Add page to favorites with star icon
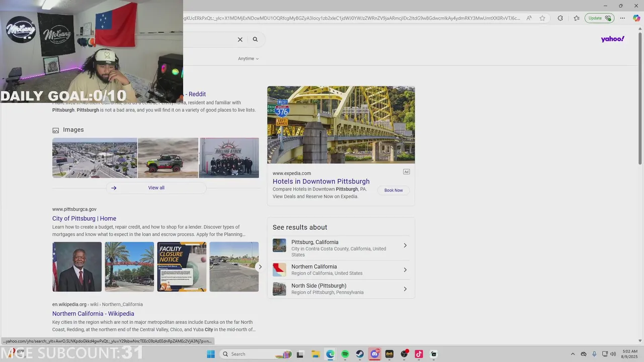This screenshot has width=644, height=362. click(x=542, y=18)
